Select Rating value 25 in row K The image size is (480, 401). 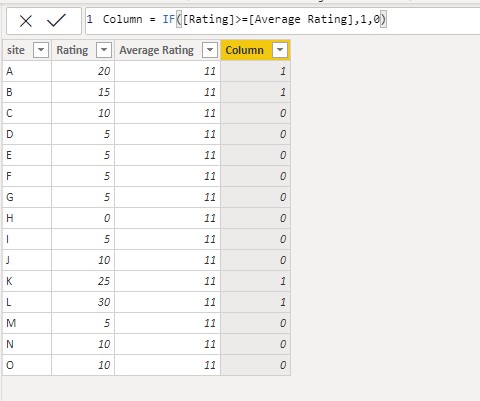(83, 281)
